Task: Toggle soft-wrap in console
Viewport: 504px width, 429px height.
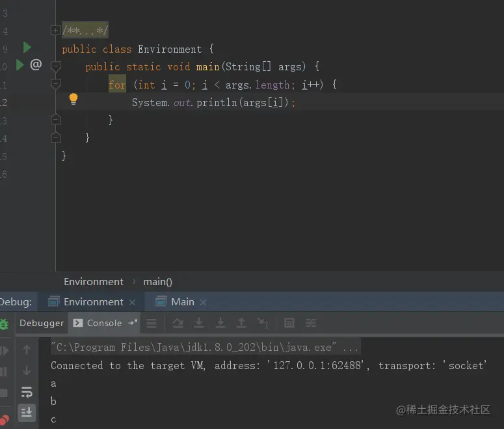Action: [x=27, y=392]
